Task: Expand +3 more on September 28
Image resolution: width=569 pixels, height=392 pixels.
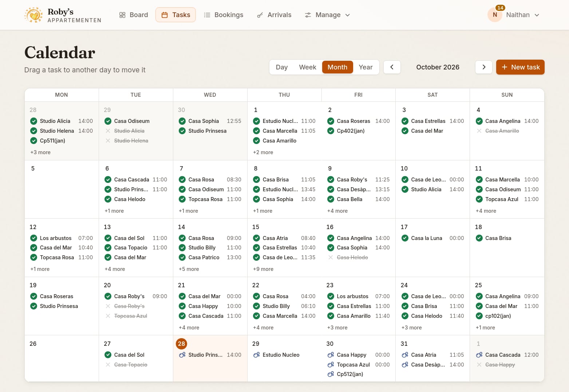Action: click(x=40, y=152)
